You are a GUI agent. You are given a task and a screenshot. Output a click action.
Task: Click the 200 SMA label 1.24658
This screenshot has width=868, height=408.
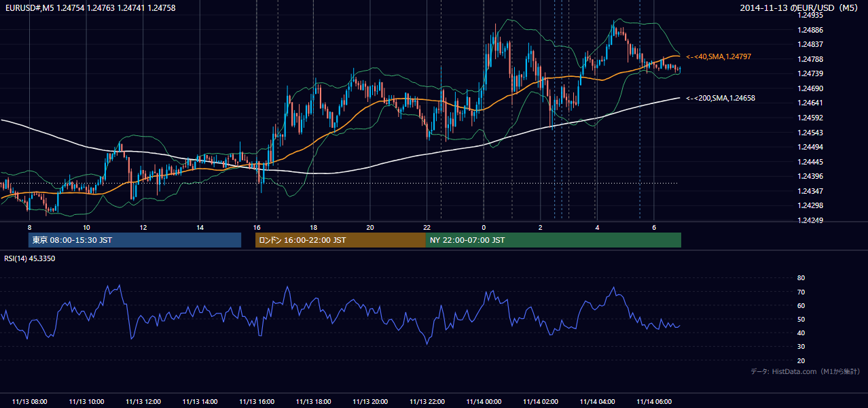coord(721,98)
